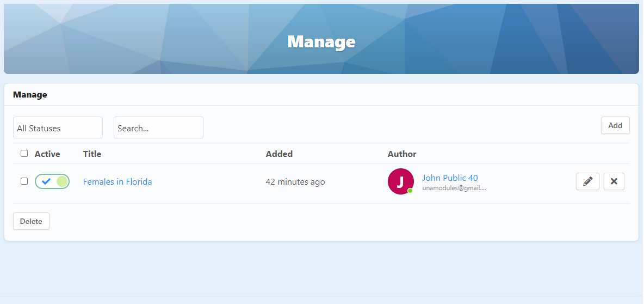The height and width of the screenshot is (304, 644).
Task: Click the blue checkmark inside the Active switch
Action: tap(46, 181)
